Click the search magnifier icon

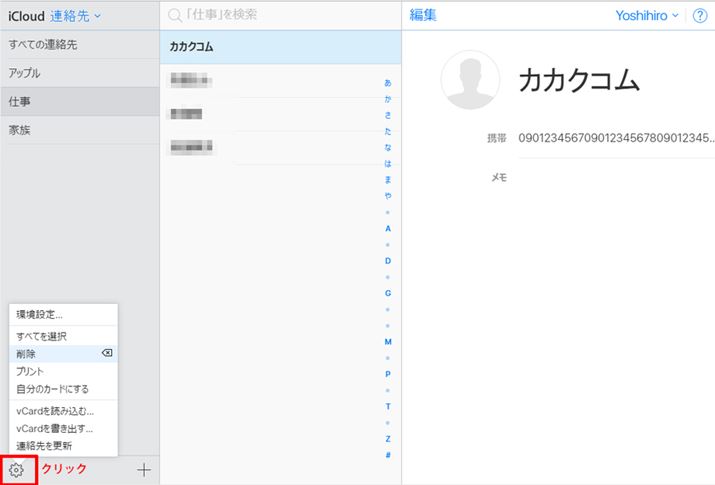[x=175, y=16]
